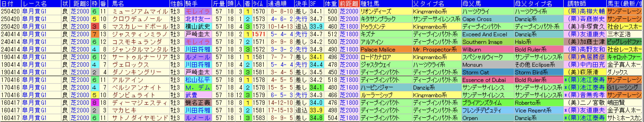
Task: Click jockey 横山武史 cell
Action: [198, 27]
